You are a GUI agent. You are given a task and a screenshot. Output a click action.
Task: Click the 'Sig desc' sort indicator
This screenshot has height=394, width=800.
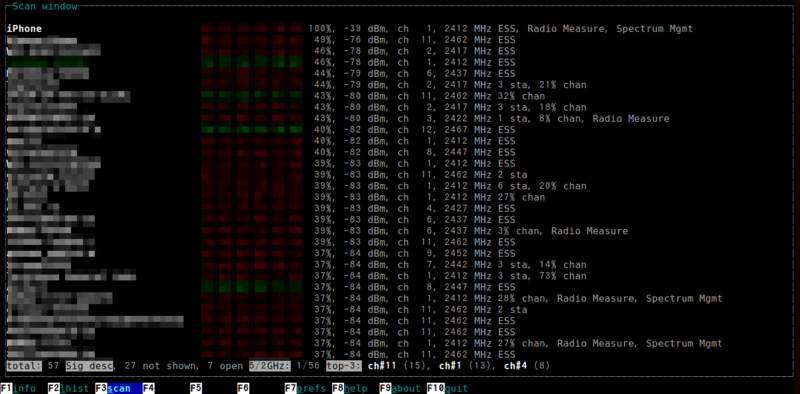(89, 366)
